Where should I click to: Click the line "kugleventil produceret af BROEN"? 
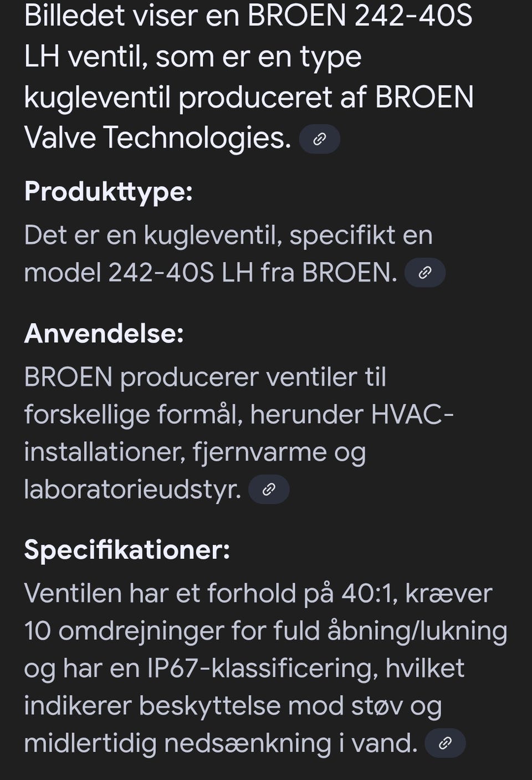[x=249, y=97]
